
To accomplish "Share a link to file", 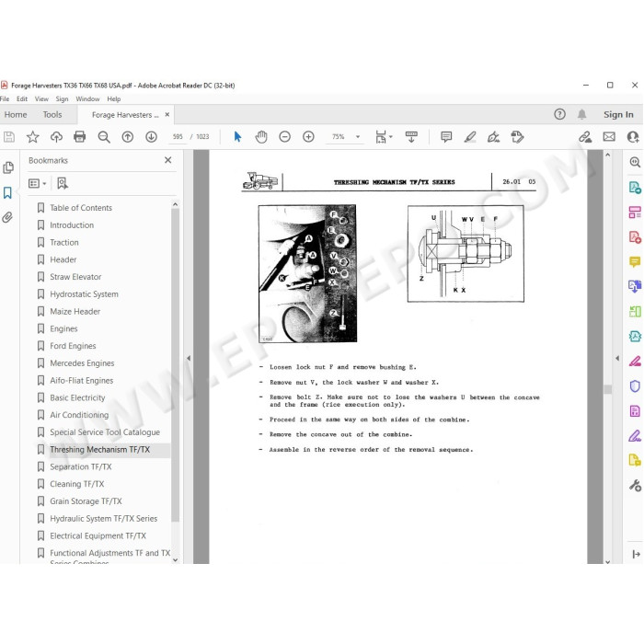I will [x=585, y=137].
